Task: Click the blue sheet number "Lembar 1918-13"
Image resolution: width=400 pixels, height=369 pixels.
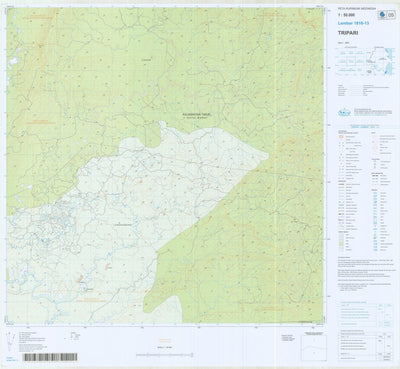Action: pos(353,23)
